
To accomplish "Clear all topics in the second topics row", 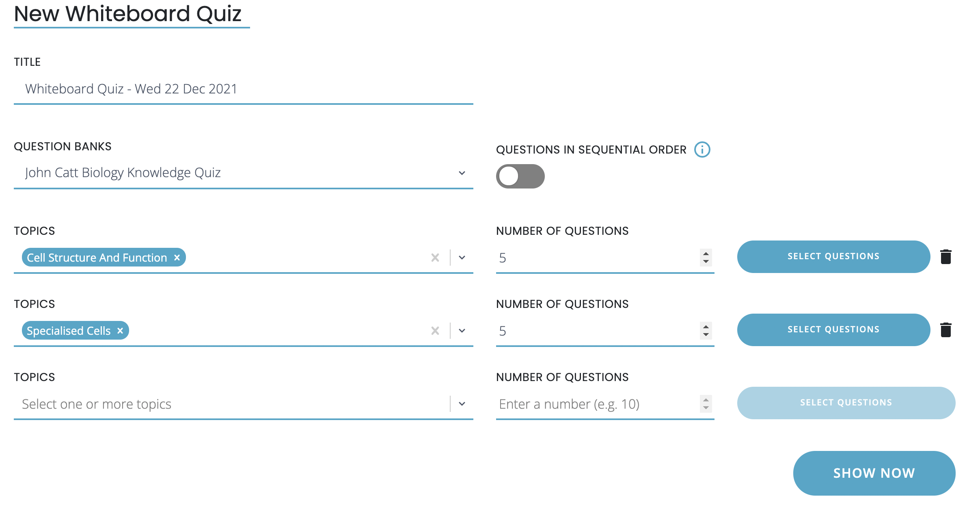I will pos(435,331).
